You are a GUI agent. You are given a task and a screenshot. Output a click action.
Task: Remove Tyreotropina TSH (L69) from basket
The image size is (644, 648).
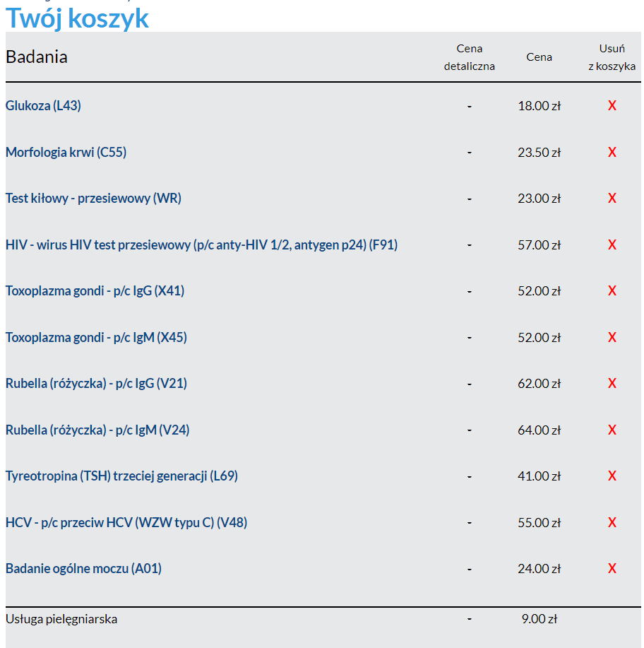[612, 476]
